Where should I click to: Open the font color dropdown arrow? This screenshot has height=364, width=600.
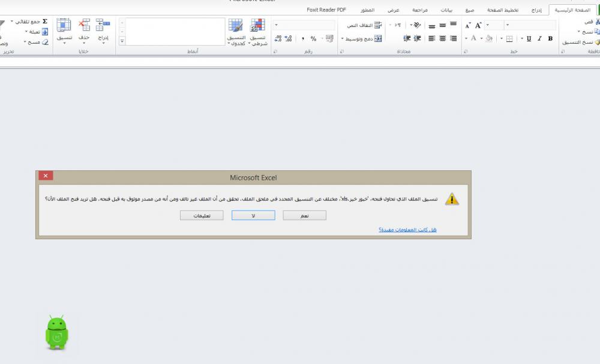tap(466, 38)
